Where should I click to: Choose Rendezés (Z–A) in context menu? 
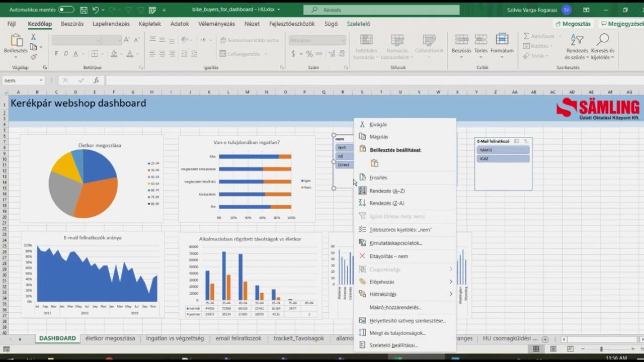(405, 203)
